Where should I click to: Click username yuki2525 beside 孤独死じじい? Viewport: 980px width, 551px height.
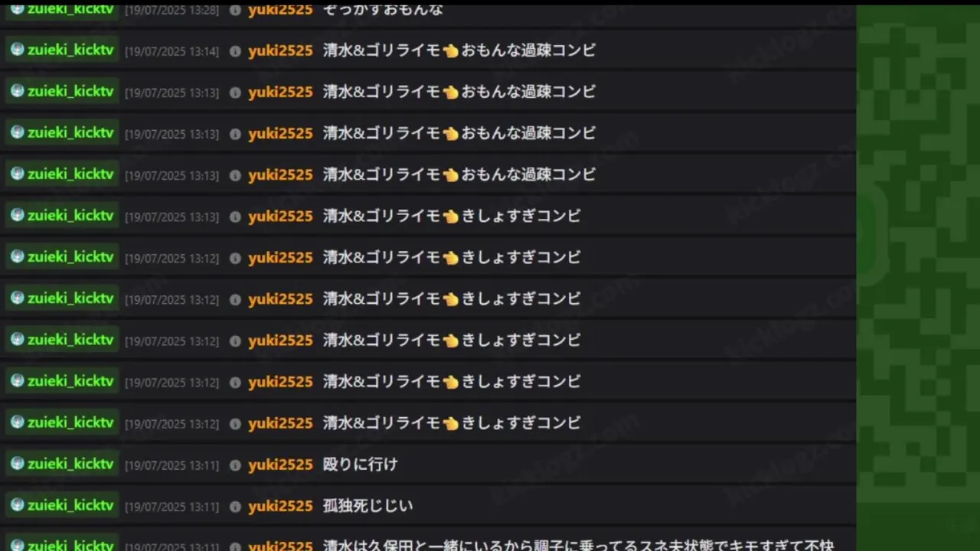[x=280, y=506]
